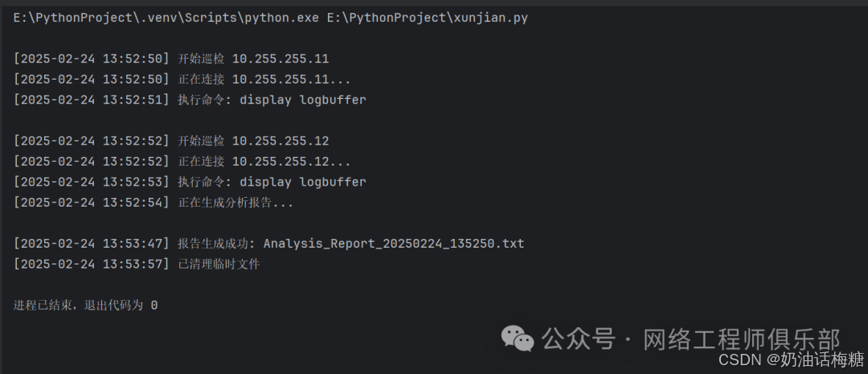This screenshot has height=374, width=868.
Task: Click the first 13:52:50 timestamp
Action: 133,59
